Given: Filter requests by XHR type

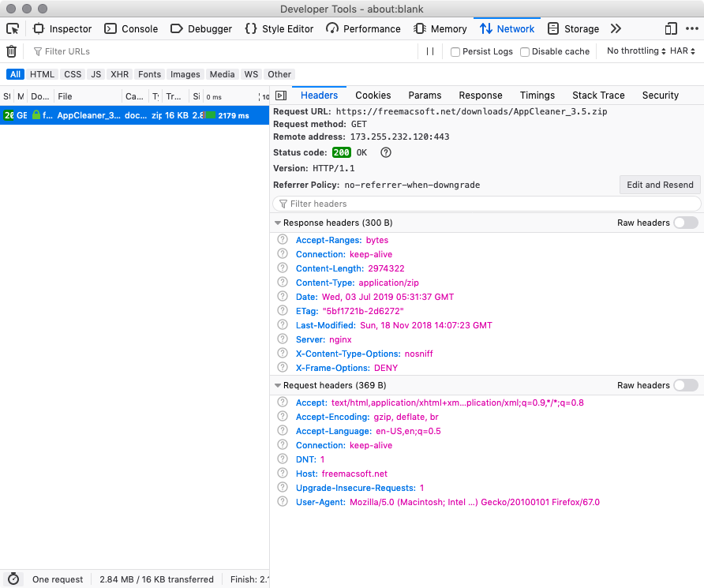Looking at the screenshot, I should click(119, 74).
